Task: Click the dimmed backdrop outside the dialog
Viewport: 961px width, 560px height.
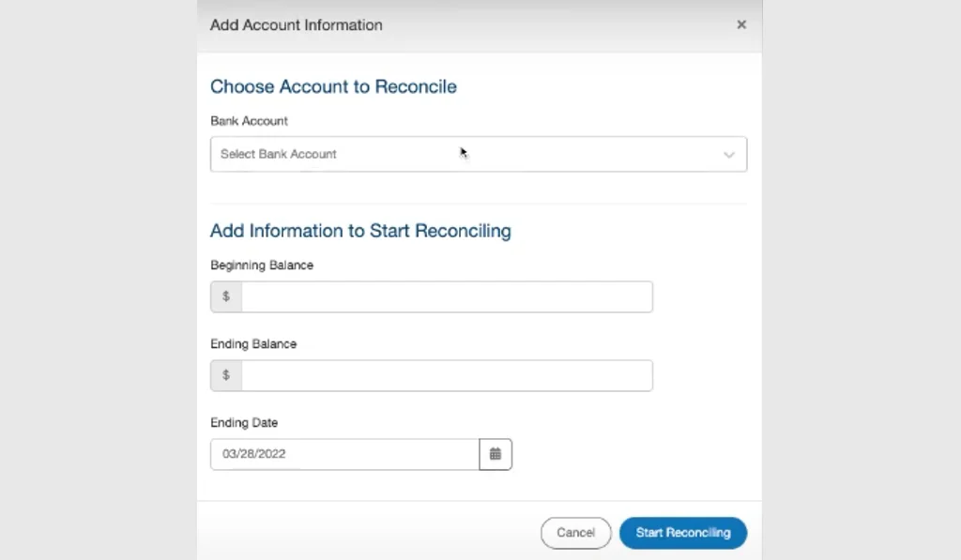Action: coord(94,281)
